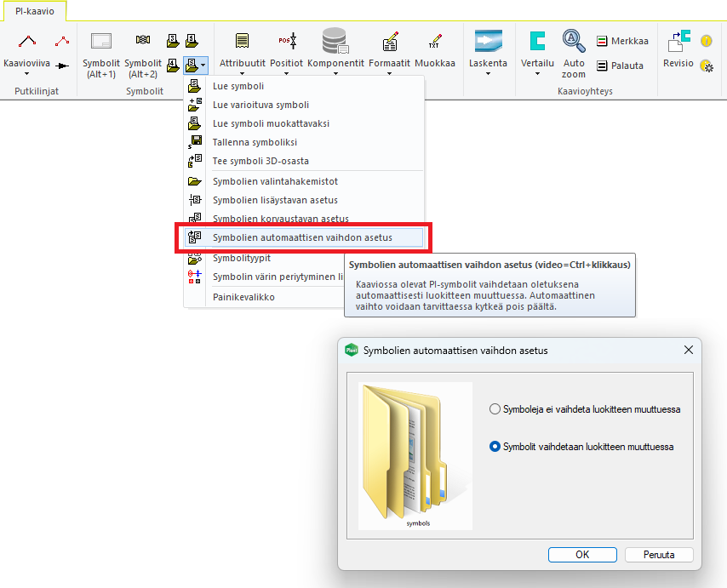
Task: Select Symbolit vaihdetaan luokitteen muuttuessa
Action: (581, 447)
